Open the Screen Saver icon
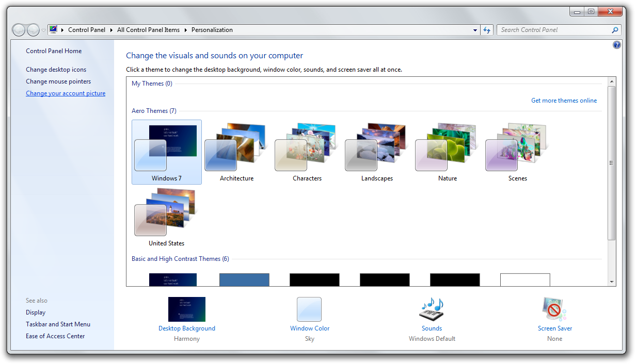This screenshot has width=636, height=364. click(x=554, y=309)
